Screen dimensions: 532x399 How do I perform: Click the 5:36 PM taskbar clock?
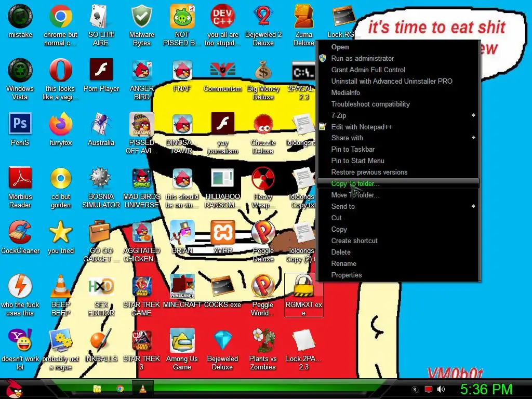(486, 389)
